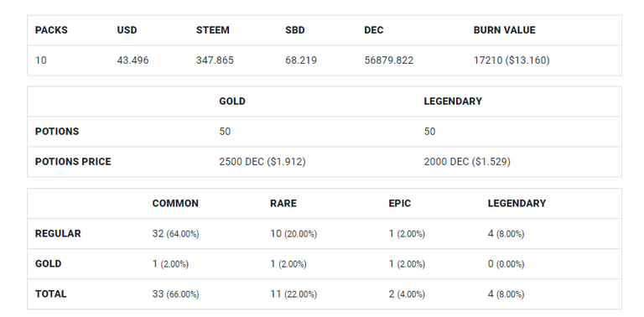Click total epic cell 2 (4.00%)
The height and width of the screenshot is (317, 644).
[407, 294]
